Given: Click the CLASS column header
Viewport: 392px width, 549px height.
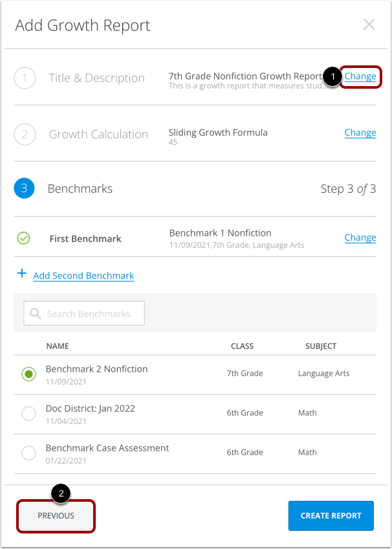Looking at the screenshot, I should point(242,346).
